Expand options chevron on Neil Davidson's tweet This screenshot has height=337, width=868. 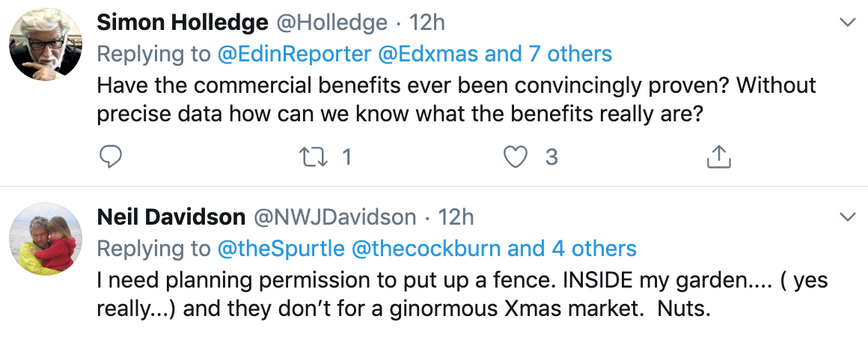[x=848, y=217]
